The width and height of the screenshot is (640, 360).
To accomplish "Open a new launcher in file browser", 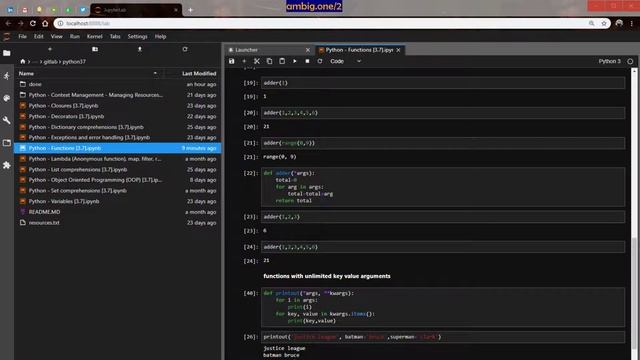I will pyautogui.click(x=50, y=49).
